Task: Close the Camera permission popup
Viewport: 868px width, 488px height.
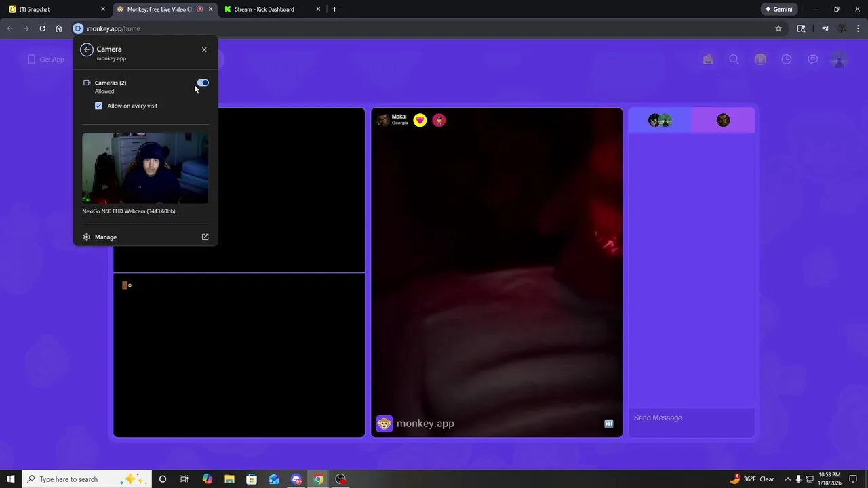Action: (x=204, y=49)
